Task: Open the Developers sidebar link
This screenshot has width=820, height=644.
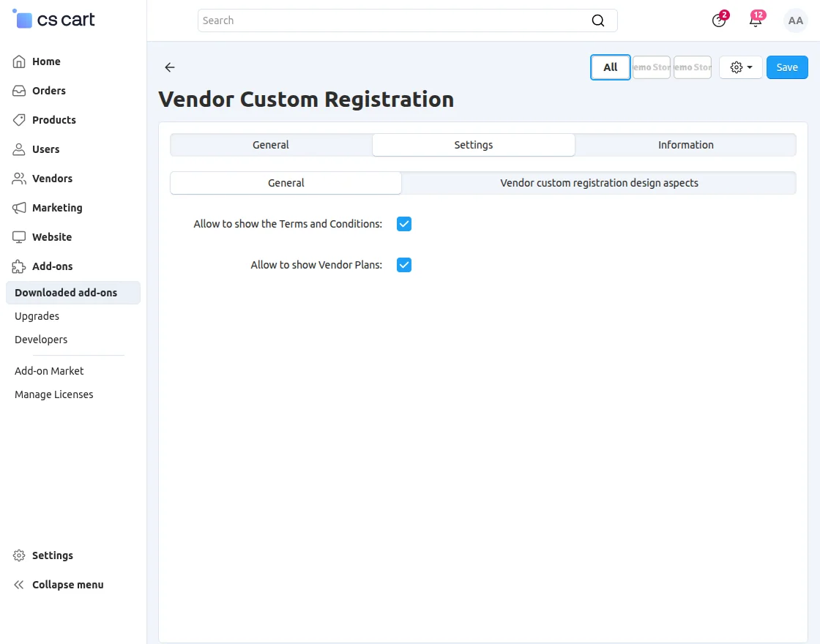Action: pos(41,340)
